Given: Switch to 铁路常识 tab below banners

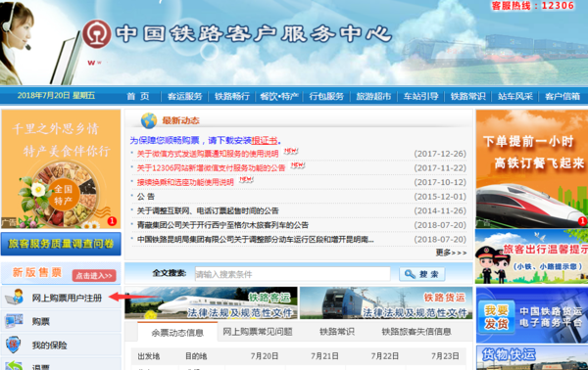Looking at the screenshot, I should click(x=337, y=332).
